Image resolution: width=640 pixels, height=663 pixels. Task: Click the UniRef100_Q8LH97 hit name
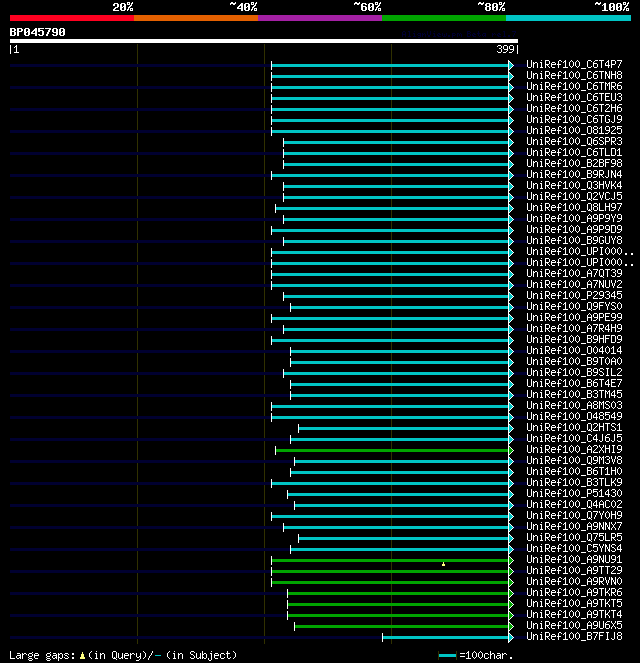(574, 207)
